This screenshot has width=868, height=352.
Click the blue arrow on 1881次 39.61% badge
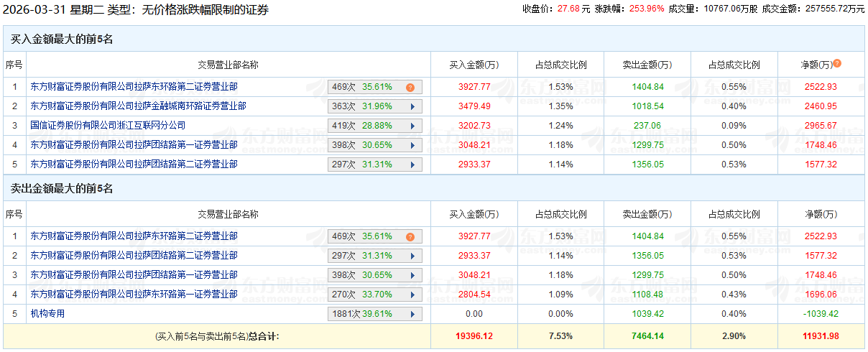(x=412, y=314)
